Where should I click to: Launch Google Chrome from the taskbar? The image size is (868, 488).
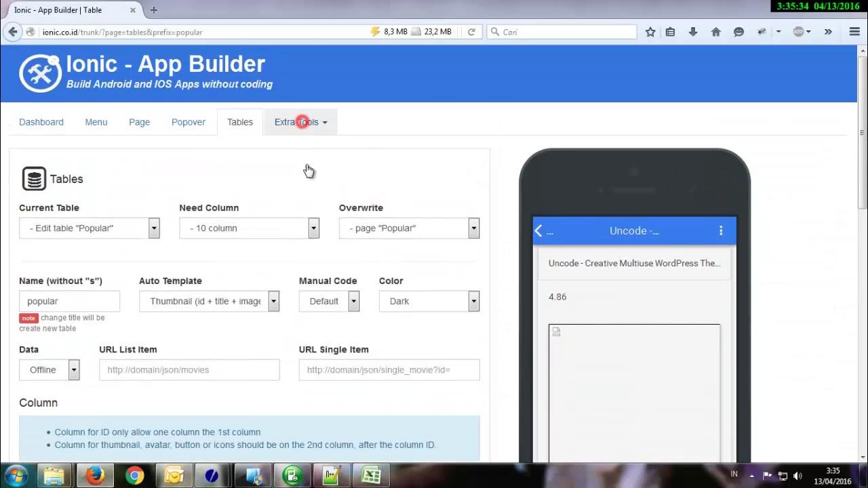[x=134, y=475]
